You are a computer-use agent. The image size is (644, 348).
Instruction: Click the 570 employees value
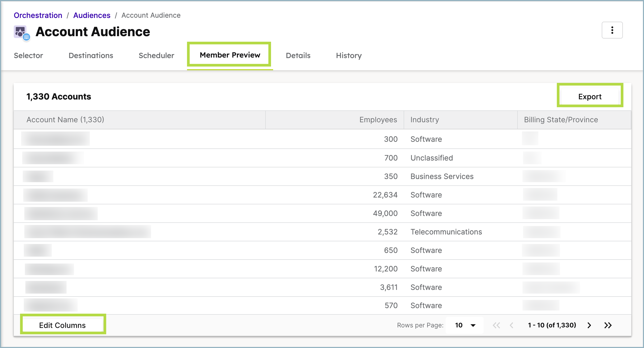(x=391, y=305)
